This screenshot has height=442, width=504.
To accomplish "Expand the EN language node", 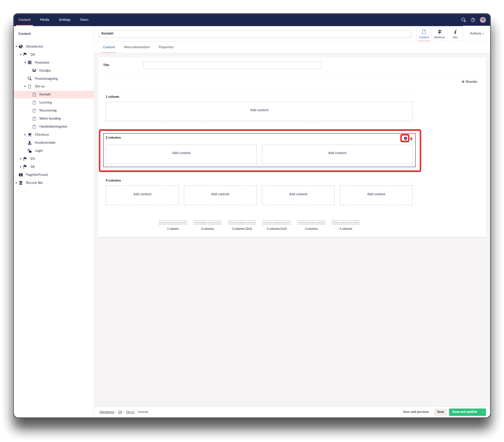I will (20, 159).
